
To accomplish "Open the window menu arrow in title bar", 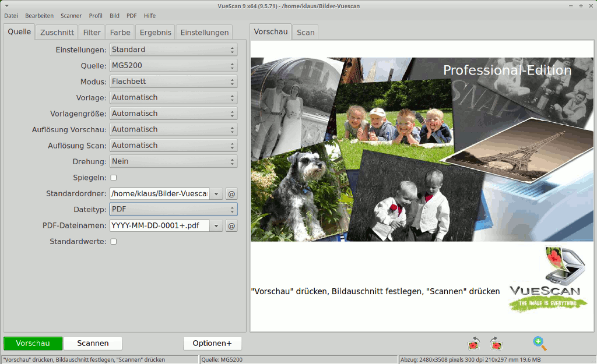I will (7, 6).
